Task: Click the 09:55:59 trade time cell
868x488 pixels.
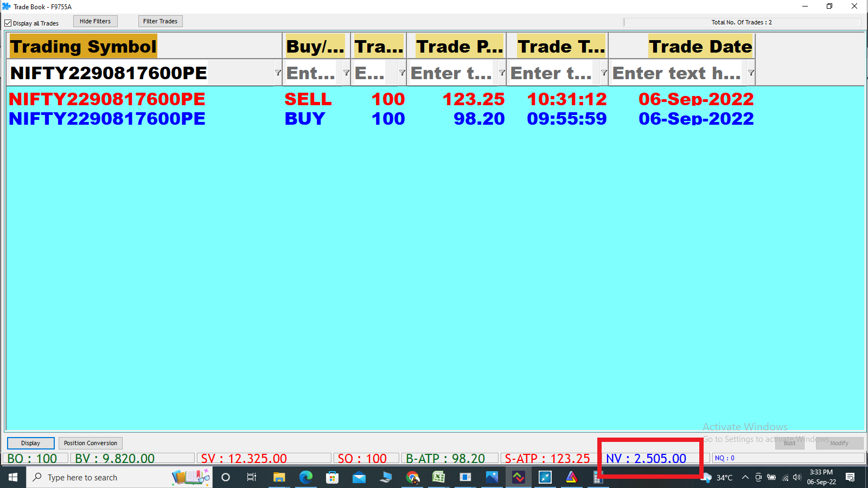Action: tap(567, 119)
